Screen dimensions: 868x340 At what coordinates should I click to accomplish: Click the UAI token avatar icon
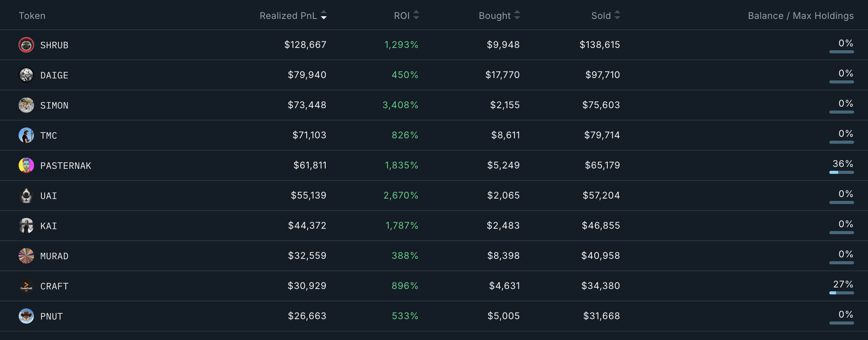point(26,195)
